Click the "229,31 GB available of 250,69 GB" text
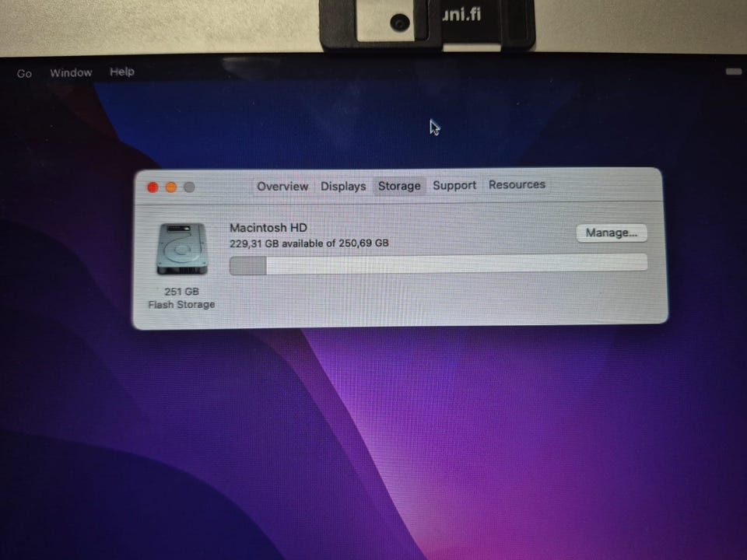This screenshot has width=747, height=560. (x=309, y=243)
